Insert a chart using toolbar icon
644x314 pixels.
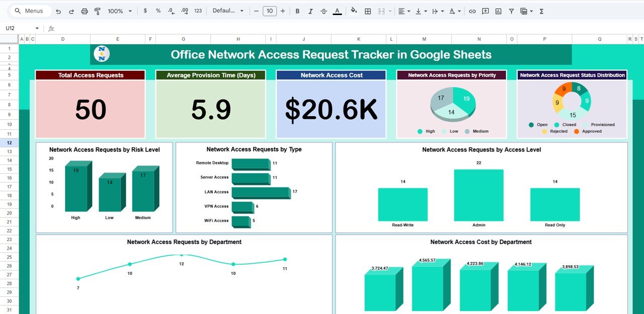[x=498, y=11]
